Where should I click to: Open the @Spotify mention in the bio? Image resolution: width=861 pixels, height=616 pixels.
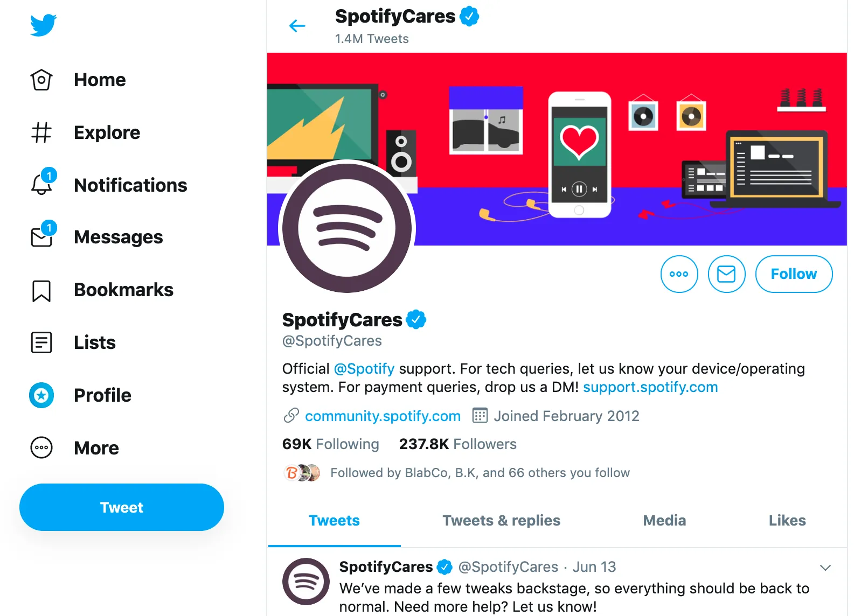tap(364, 369)
